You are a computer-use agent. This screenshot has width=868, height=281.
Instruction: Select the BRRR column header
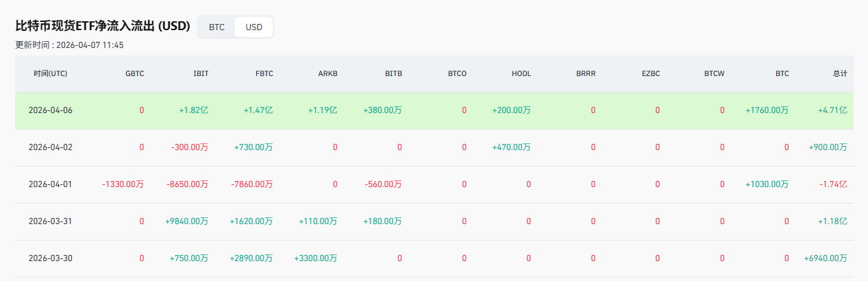click(586, 74)
